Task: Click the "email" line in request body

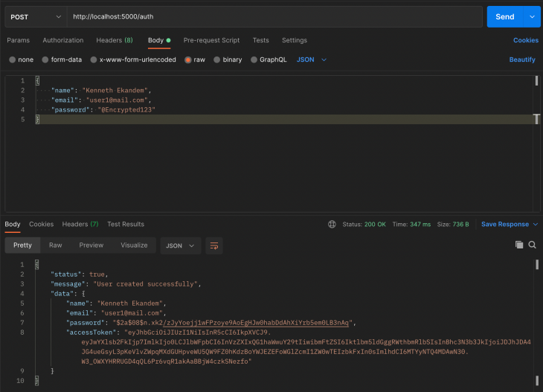Action: click(x=101, y=100)
